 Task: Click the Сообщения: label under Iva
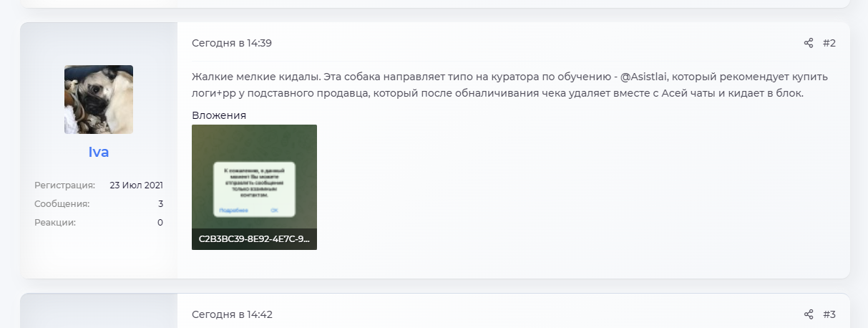(x=62, y=204)
